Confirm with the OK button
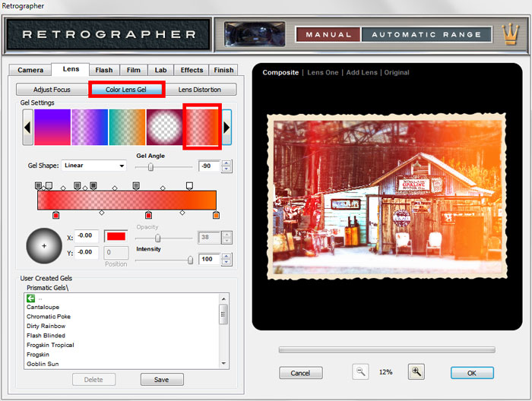 [472, 373]
